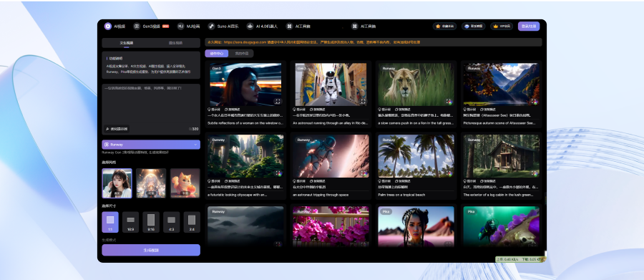This screenshot has width=644, height=280.
Task: Expand fullscreen on the woman-in-car video
Action: (x=278, y=101)
